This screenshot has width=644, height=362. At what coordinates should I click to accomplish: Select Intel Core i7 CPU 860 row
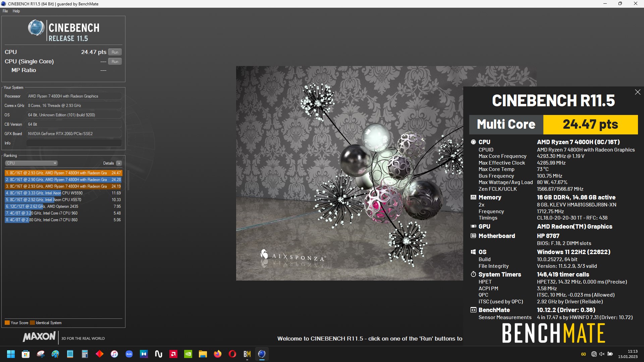[x=63, y=220]
